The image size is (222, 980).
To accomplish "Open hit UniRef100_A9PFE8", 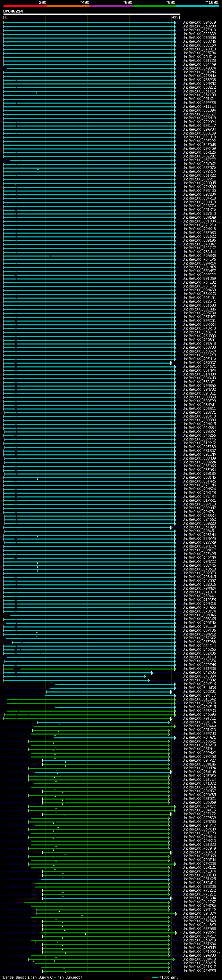I will tap(199, 103).
